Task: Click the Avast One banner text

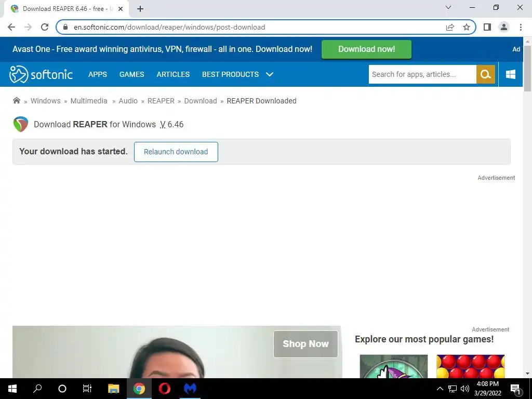Action: tap(162, 49)
